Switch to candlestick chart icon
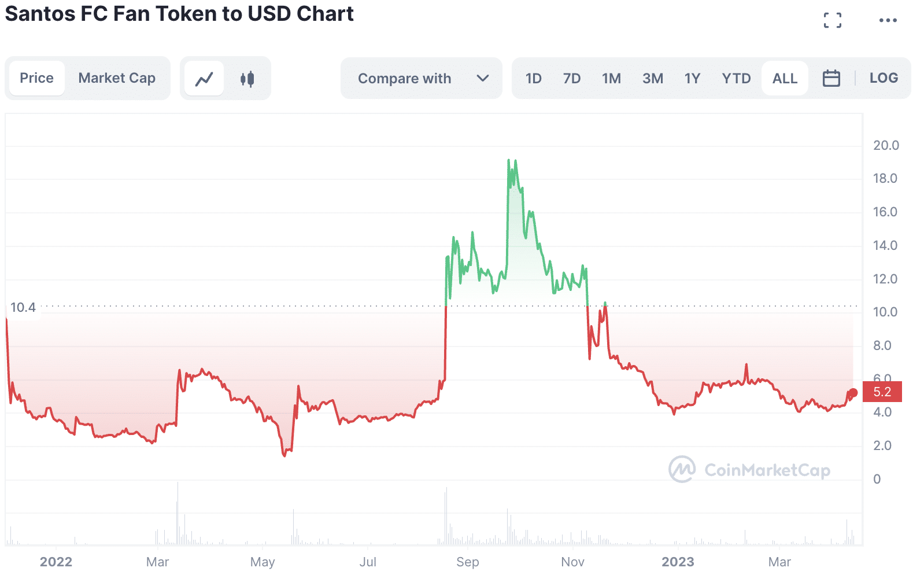 247,79
